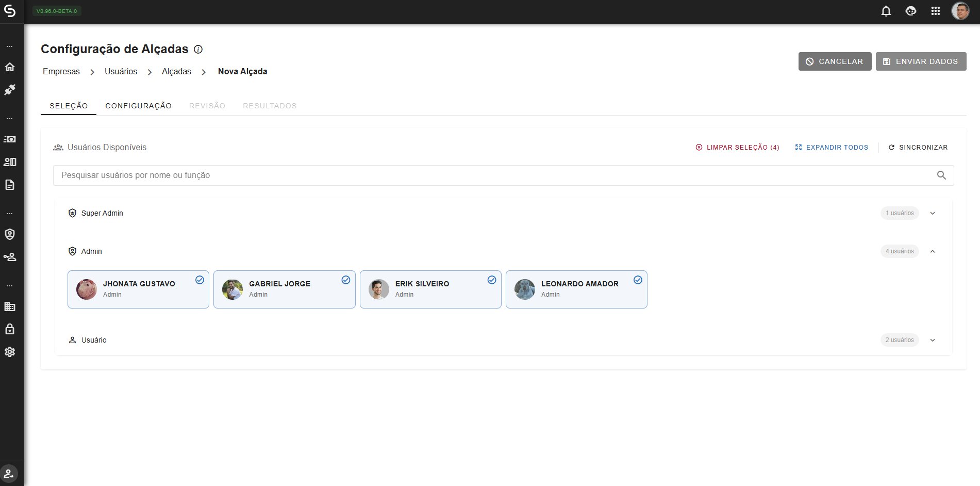Deselect the Jhonata Gustavo user card checkmark
Image resolution: width=980 pixels, height=486 pixels.
tap(200, 280)
